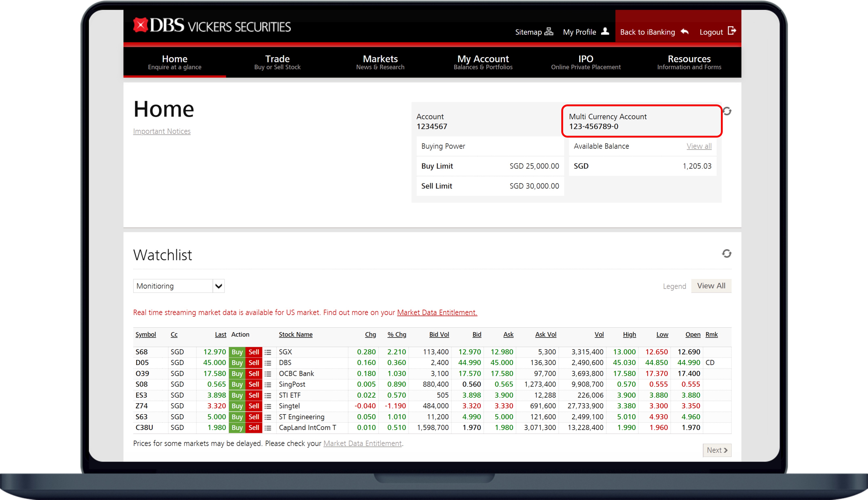Screen dimensions: 868x500
Task: Click Buy for CapLand IntCom T
Action: [x=237, y=427]
